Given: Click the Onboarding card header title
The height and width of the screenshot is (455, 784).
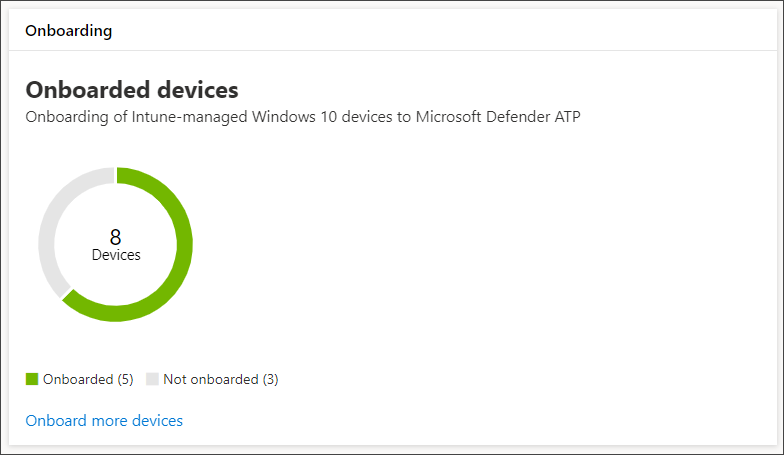Looking at the screenshot, I should (68, 30).
